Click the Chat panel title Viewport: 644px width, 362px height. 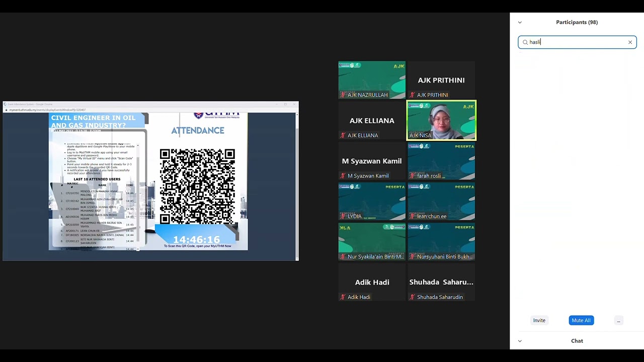pos(577,341)
